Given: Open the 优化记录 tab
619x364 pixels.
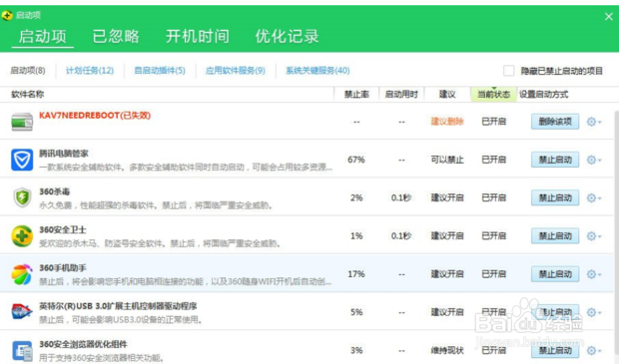Looking at the screenshot, I should tap(287, 36).
